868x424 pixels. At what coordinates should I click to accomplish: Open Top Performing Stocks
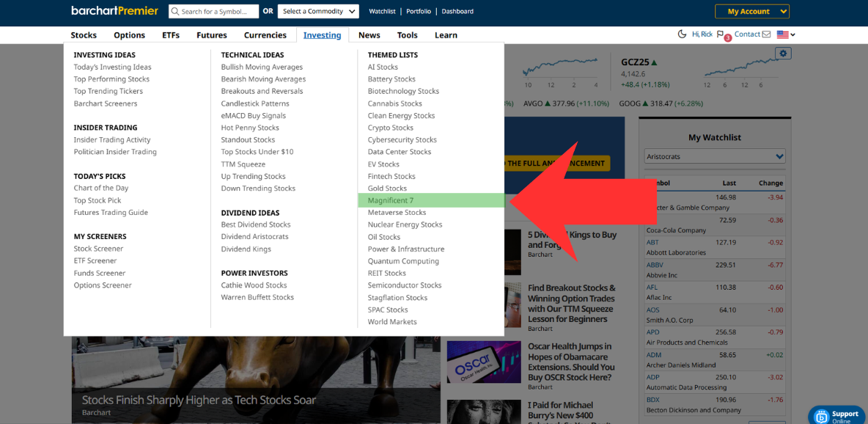[x=111, y=79]
